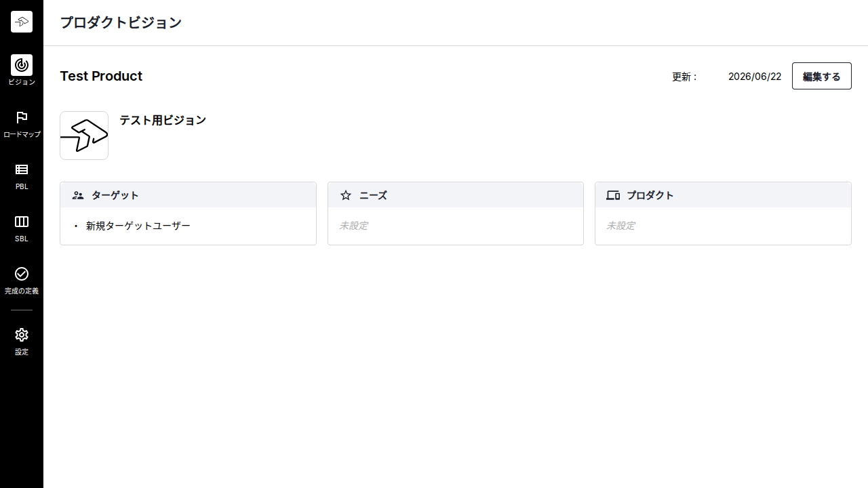Screen dimensions: 868x488
Task: Click 未設定 under プロダクト card
Action: click(620, 226)
